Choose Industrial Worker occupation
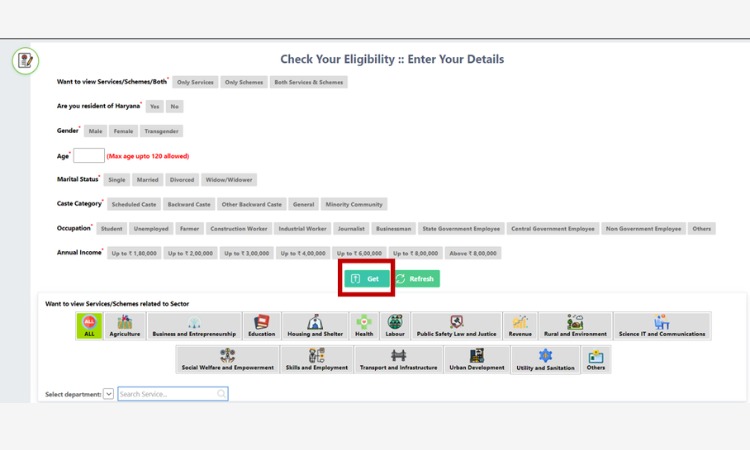This screenshot has width=750, height=450. 302,229
